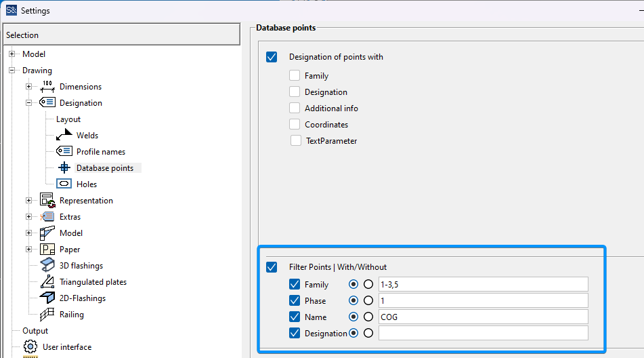Expand the Extras tree node
This screenshot has height=358, width=644.
[x=28, y=216]
